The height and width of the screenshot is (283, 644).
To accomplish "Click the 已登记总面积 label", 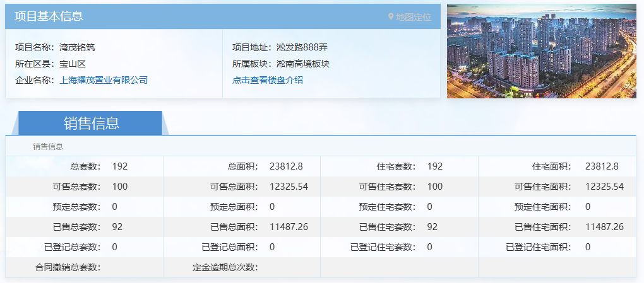I will [230, 247].
